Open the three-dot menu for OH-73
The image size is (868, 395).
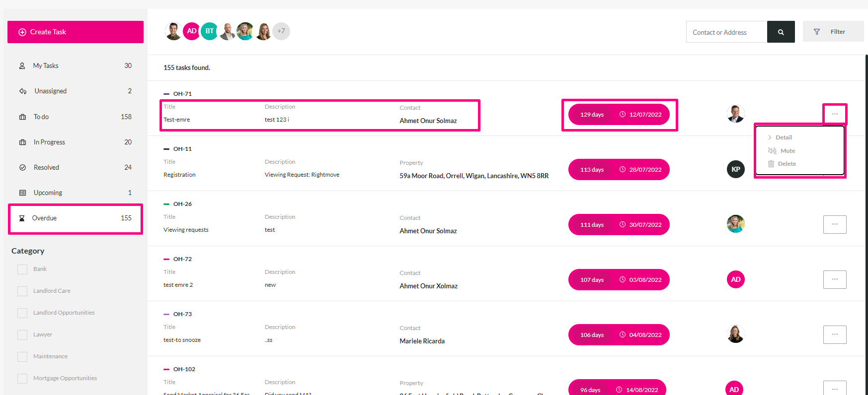tap(835, 334)
